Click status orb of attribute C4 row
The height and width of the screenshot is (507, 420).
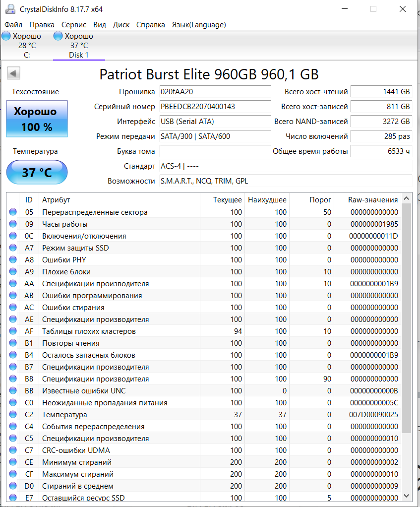coord(13,427)
